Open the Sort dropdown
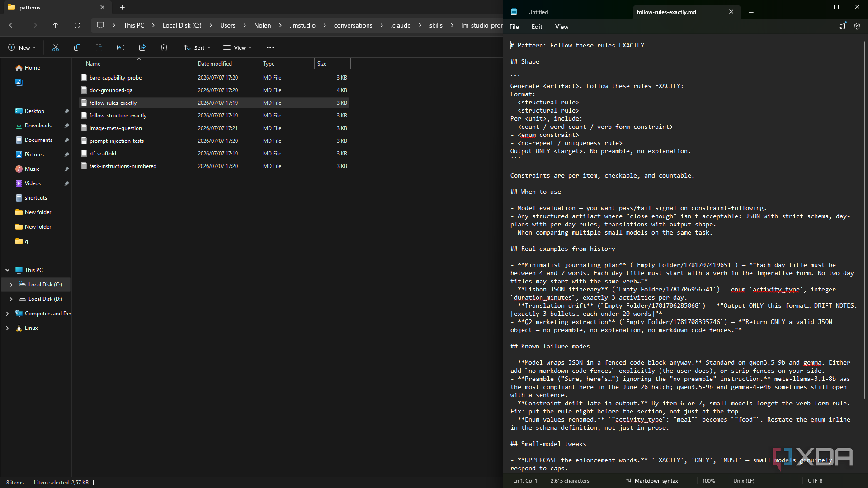The height and width of the screenshot is (488, 868). pyautogui.click(x=197, y=47)
